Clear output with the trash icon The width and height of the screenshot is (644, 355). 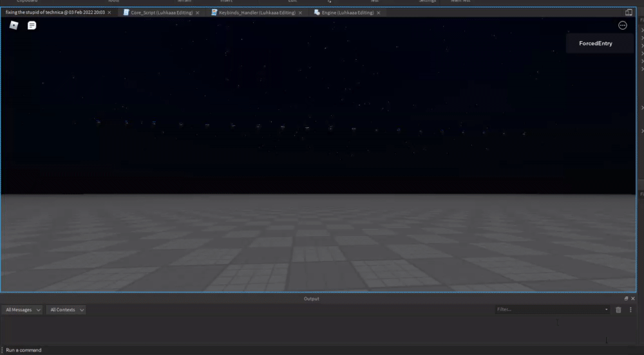coord(618,310)
